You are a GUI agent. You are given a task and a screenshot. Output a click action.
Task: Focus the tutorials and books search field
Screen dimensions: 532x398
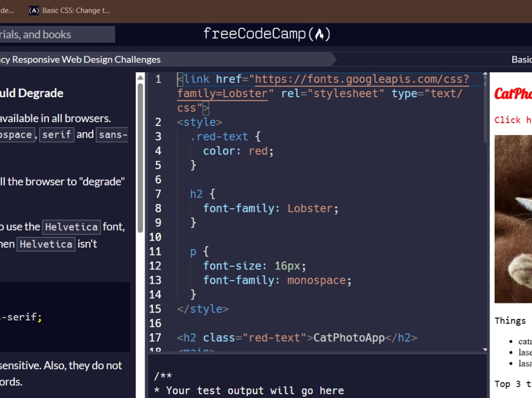coord(57,34)
